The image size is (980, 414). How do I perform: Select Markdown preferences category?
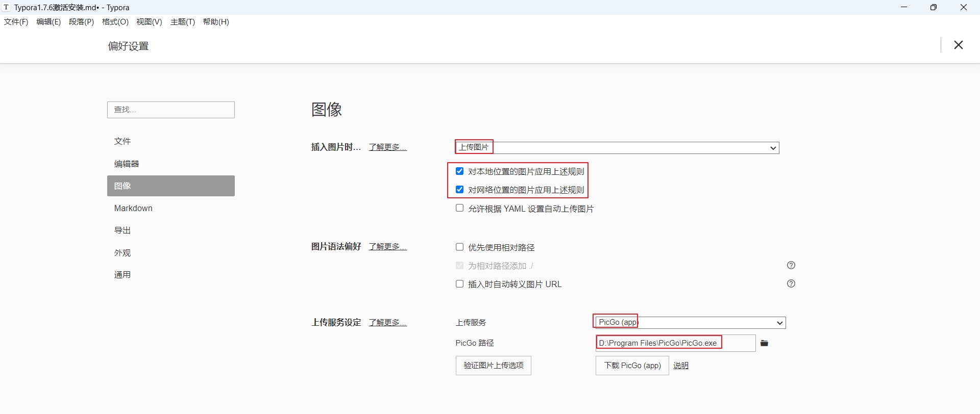(x=171, y=208)
